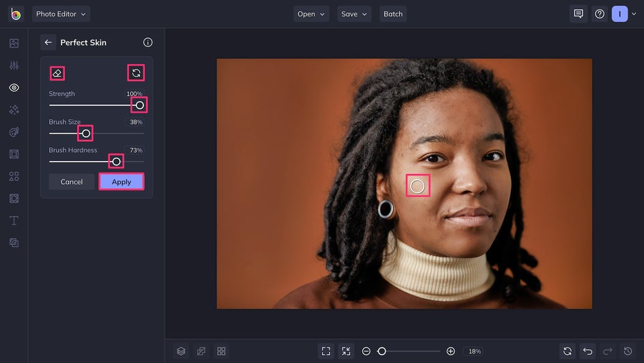Open the Edit adjustments sliders icon
Viewport: 644px width, 363px height.
pyautogui.click(x=14, y=66)
